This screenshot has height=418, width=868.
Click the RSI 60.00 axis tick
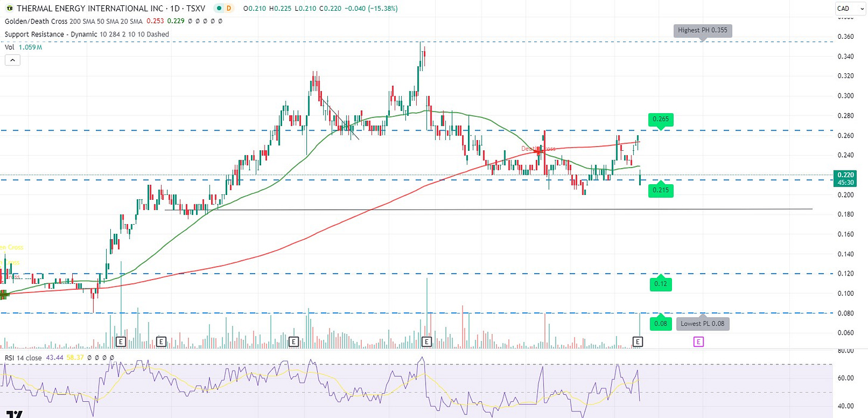845,377
